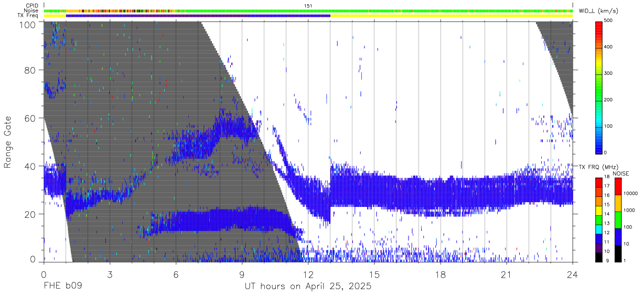The width and height of the screenshot is (644, 297).
Task: Click the TX Freq row label
Action: (x=28, y=16)
